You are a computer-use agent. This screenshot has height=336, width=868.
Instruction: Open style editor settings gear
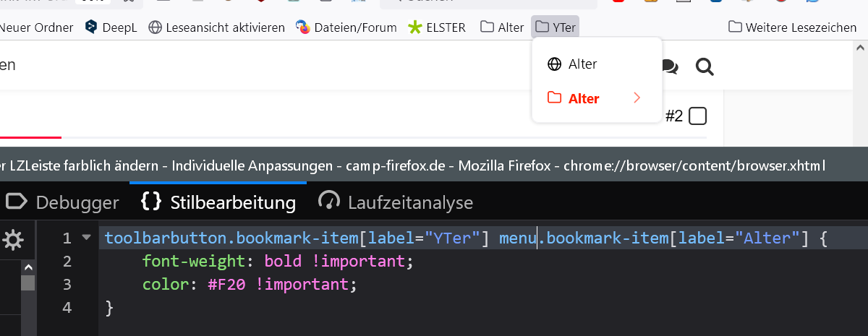13,240
